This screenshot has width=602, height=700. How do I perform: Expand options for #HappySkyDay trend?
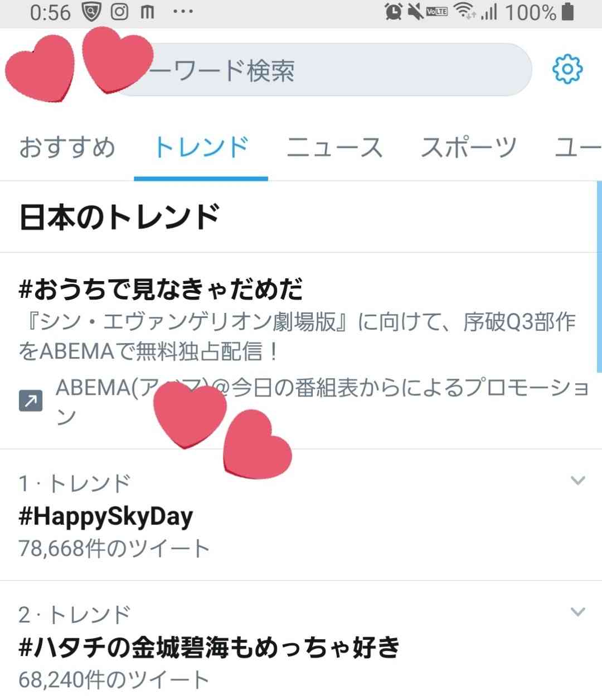pos(578,480)
